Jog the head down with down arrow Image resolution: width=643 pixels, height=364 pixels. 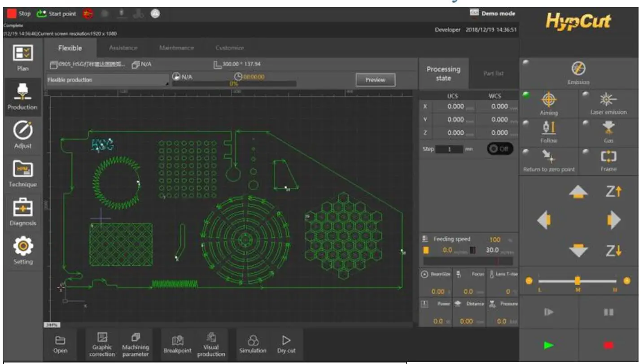578,250
